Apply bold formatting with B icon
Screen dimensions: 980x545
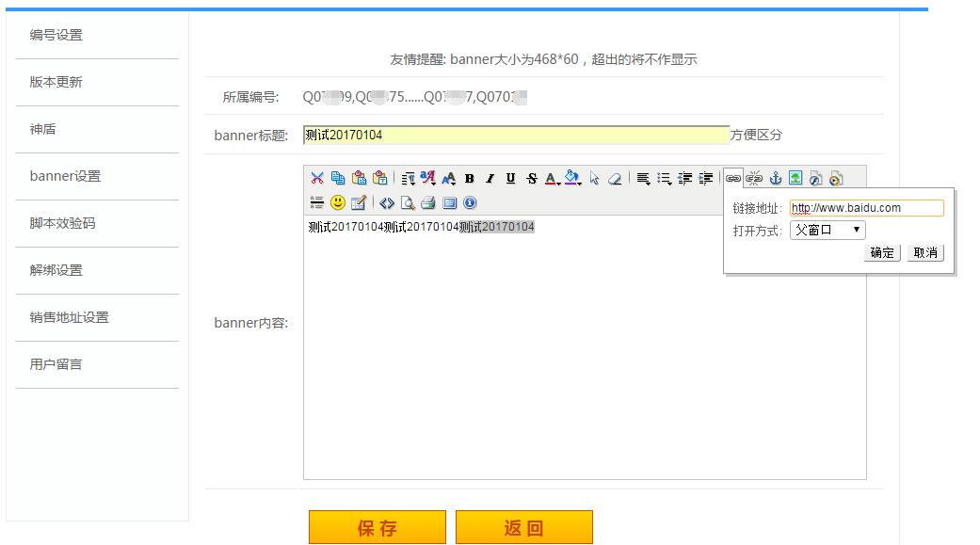tap(470, 179)
